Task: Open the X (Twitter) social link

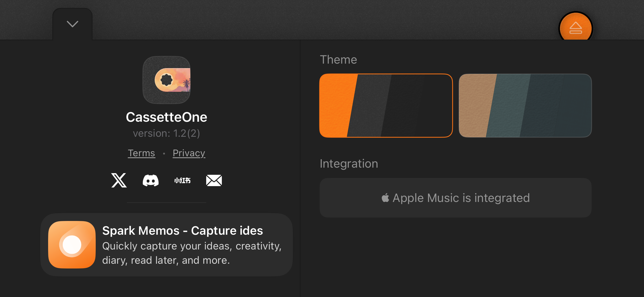Action: point(119,181)
